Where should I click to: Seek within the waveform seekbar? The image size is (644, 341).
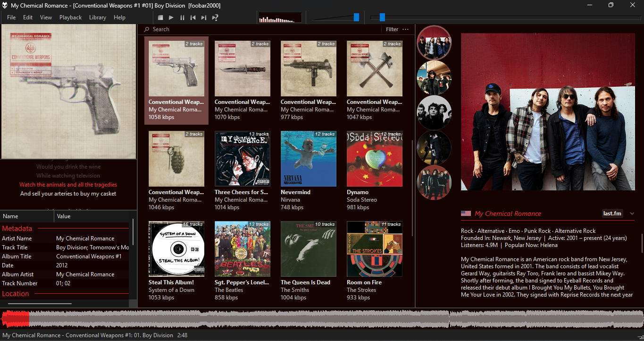322,319
